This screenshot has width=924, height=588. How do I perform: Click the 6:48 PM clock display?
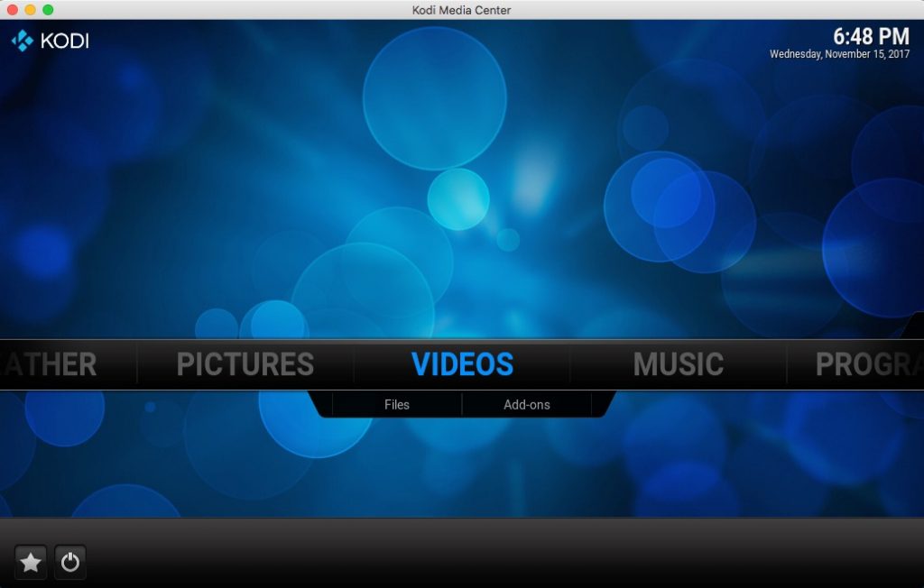tap(873, 36)
